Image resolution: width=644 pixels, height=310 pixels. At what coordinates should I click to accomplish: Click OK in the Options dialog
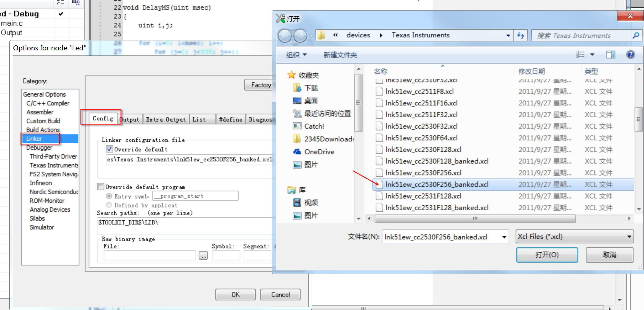click(x=235, y=294)
